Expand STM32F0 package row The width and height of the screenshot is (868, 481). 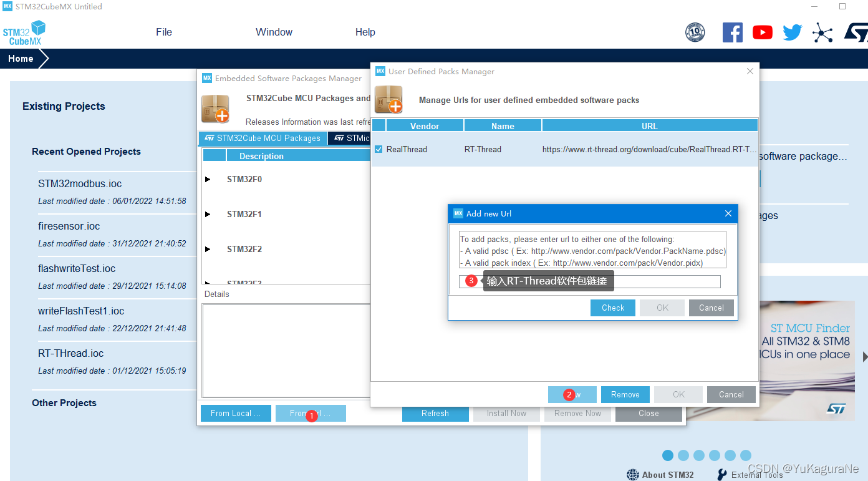coord(208,180)
